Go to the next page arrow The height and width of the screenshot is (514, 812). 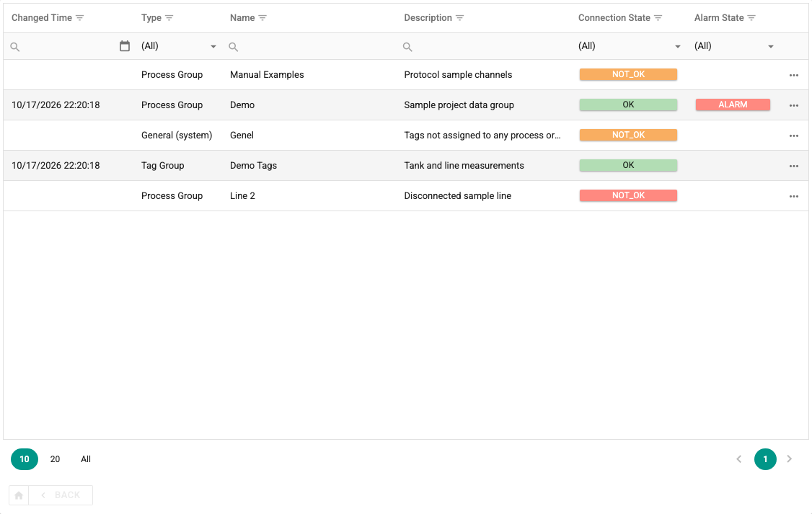pos(789,459)
